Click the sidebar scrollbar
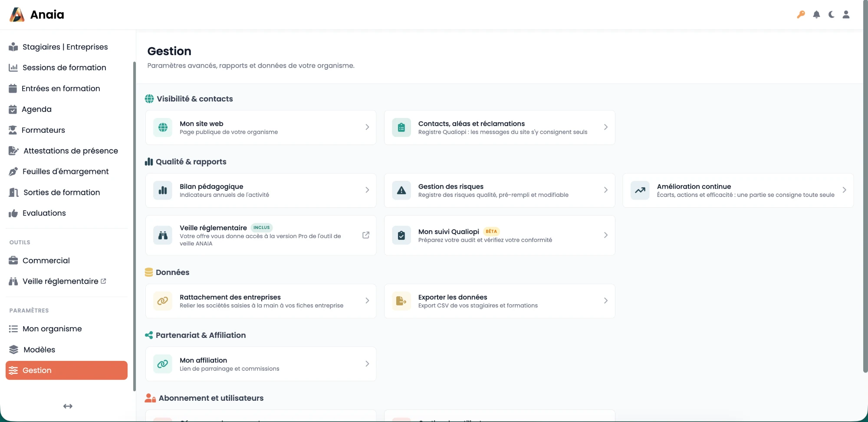 (x=134, y=226)
